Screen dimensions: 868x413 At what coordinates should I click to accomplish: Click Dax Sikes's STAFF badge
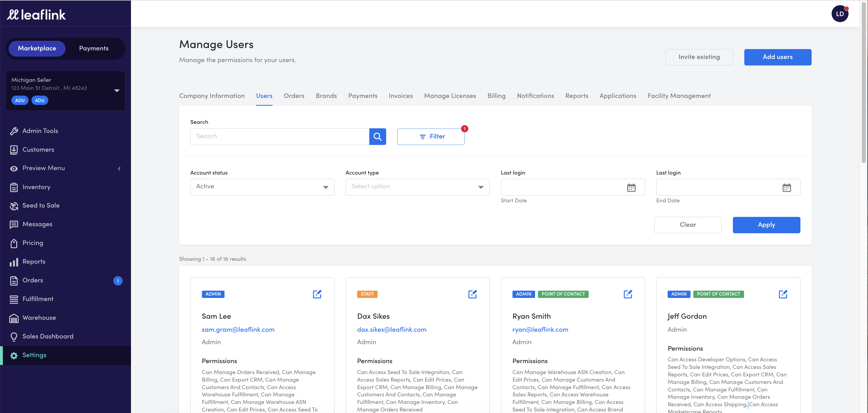coord(367,294)
